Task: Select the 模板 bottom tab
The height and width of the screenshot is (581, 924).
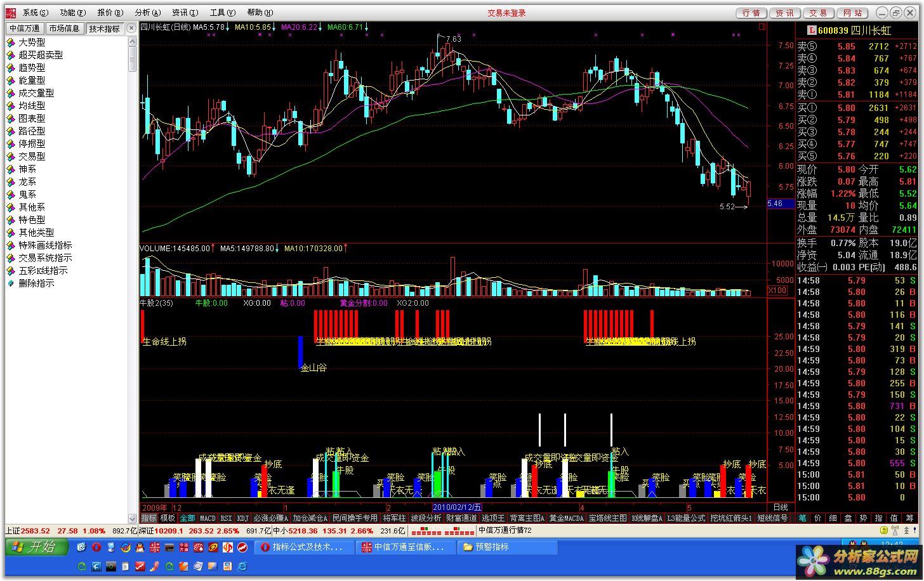Action: [168, 518]
